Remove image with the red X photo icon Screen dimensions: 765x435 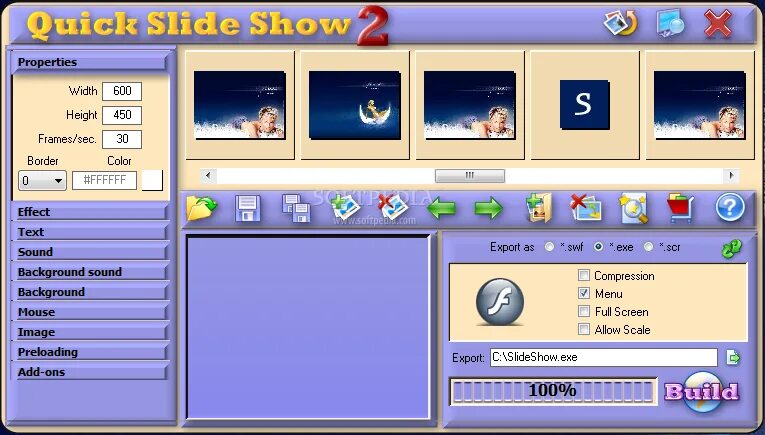pos(393,208)
